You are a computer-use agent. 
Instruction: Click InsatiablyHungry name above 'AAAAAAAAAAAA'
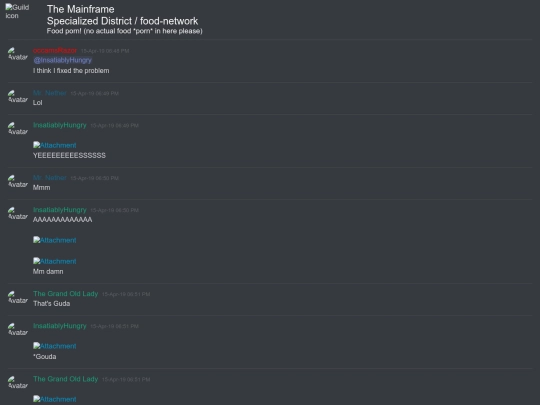coord(60,210)
